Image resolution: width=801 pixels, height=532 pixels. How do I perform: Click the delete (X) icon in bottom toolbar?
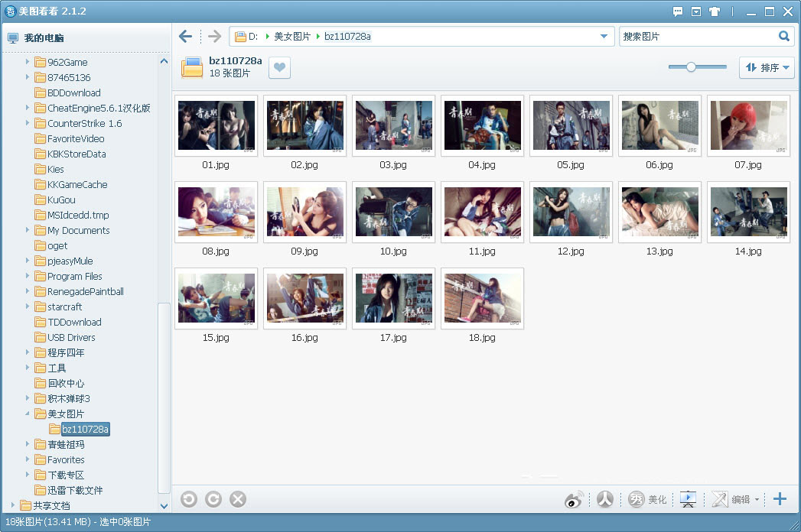pyautogui.click(x=238, y=499)
